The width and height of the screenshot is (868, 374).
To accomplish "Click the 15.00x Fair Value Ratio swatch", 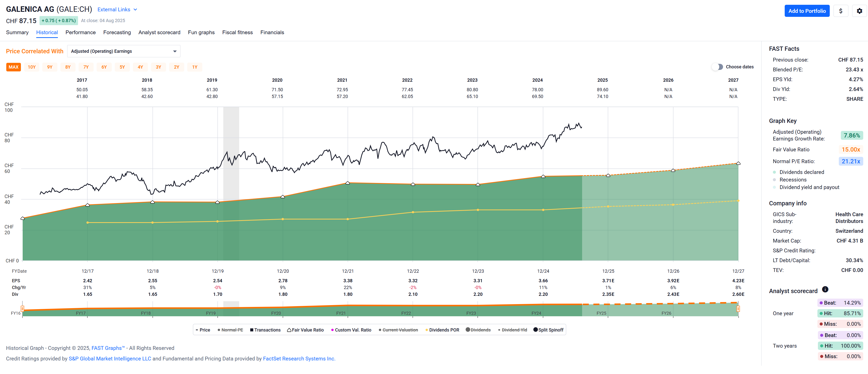I will coord(850,150).
